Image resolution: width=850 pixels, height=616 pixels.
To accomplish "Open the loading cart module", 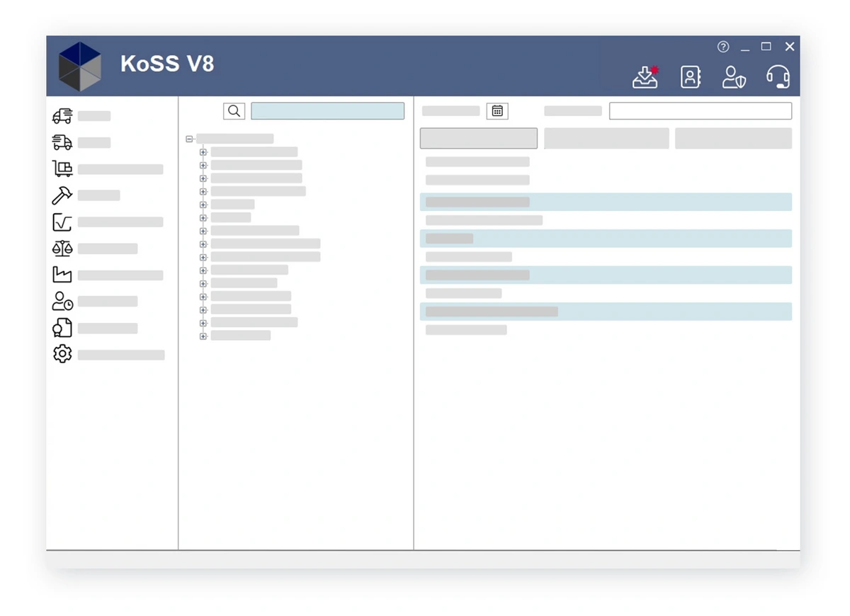I will pyautogui.click(x=62, y=169).
